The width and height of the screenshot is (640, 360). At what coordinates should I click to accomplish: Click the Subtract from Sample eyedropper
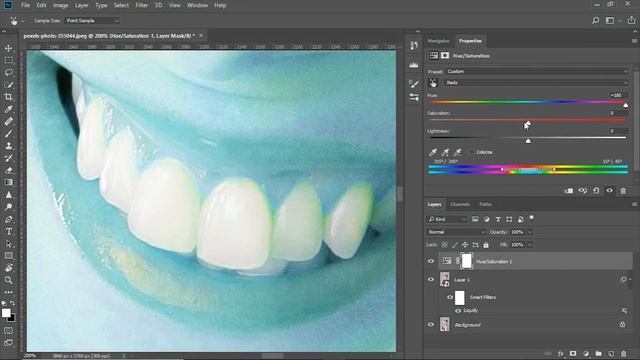pos(458,152)
